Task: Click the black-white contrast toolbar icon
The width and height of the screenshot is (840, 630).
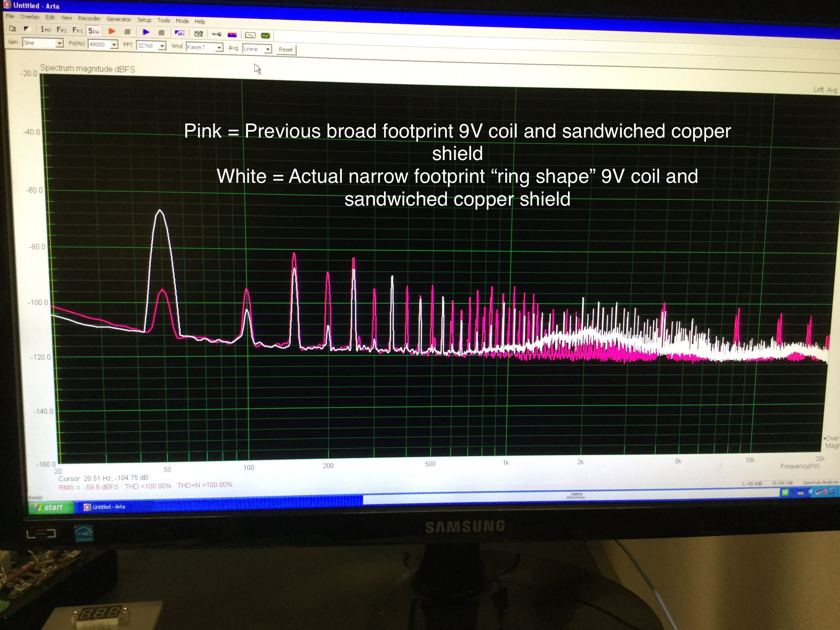Action: 27,29
